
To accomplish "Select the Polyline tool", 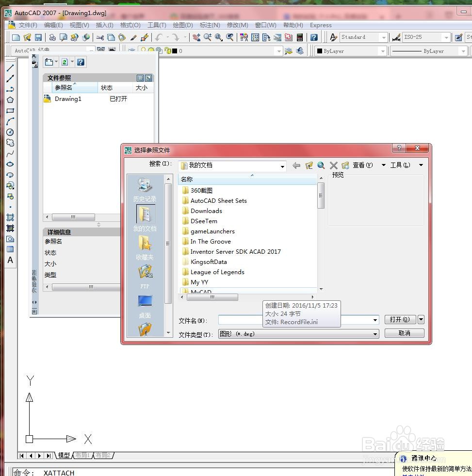I will click(10, 89).
